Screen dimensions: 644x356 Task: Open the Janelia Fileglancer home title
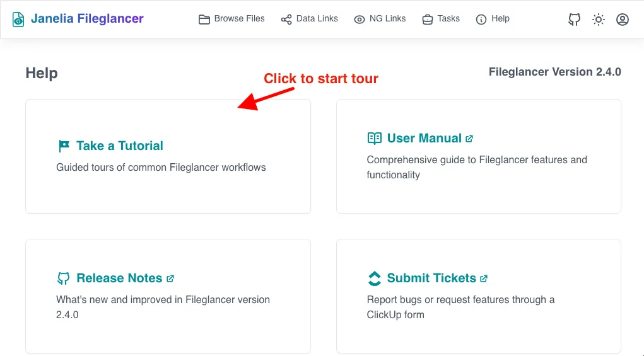tap(87, 18)
